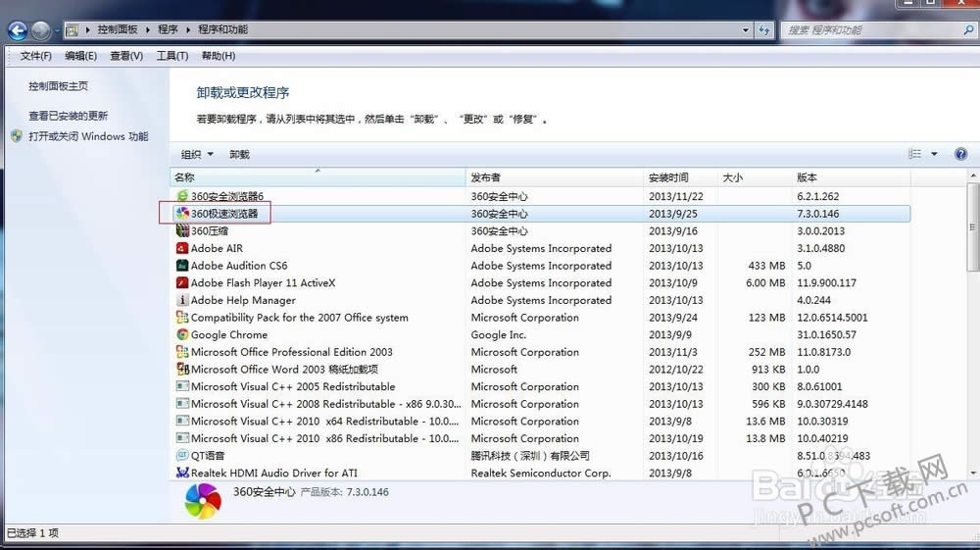Viewport: 980px width, 550px height.
Task: Sort by 发布者 column header
Action: tap(555, 177)
